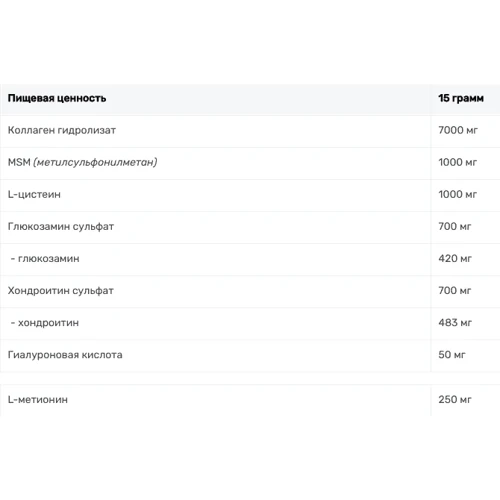Click the 'L-цистеин' row label
The width and height of the screenshot is (500, 500).
point(34,194)
